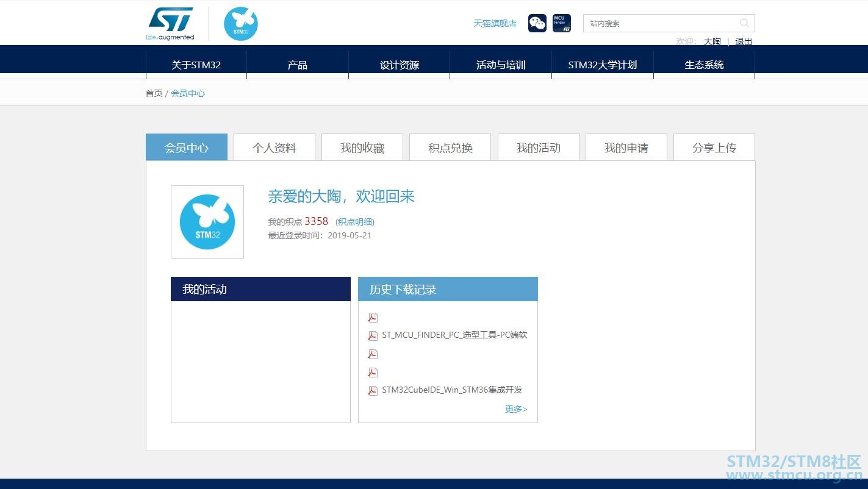The image size is (868, 489).
Task: Click the points value 3358
Action: click(x=317, y=221)
